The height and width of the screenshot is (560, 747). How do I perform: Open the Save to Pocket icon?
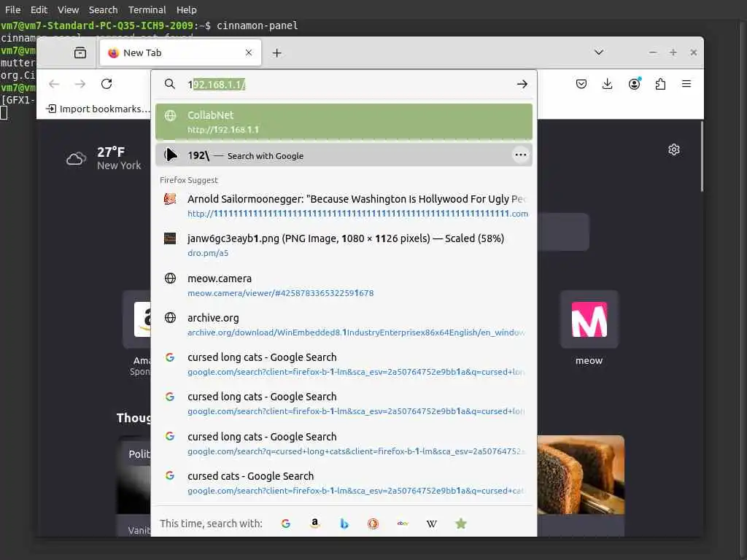click(581, 85)
